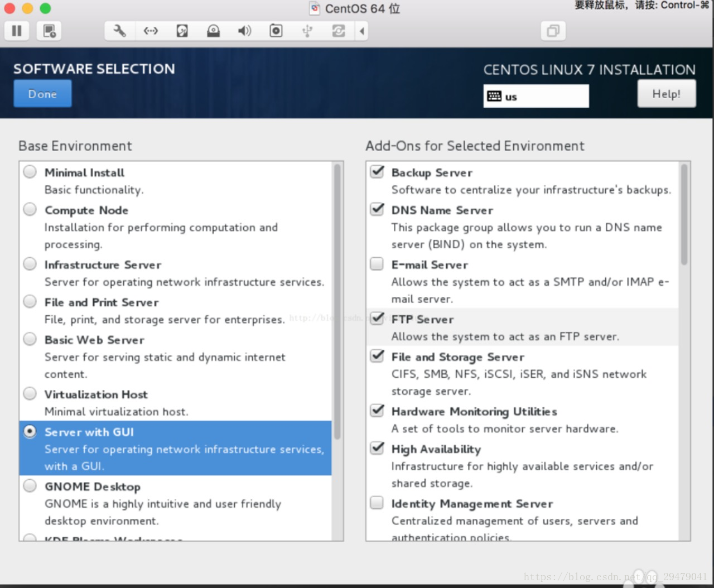
Task: Open the camera device icon
Action: coord(276,31)
